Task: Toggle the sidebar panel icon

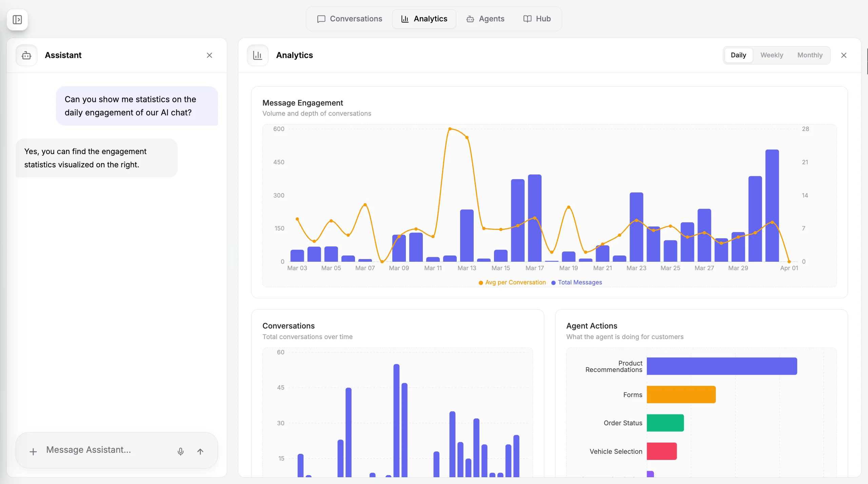Action: 17,20
